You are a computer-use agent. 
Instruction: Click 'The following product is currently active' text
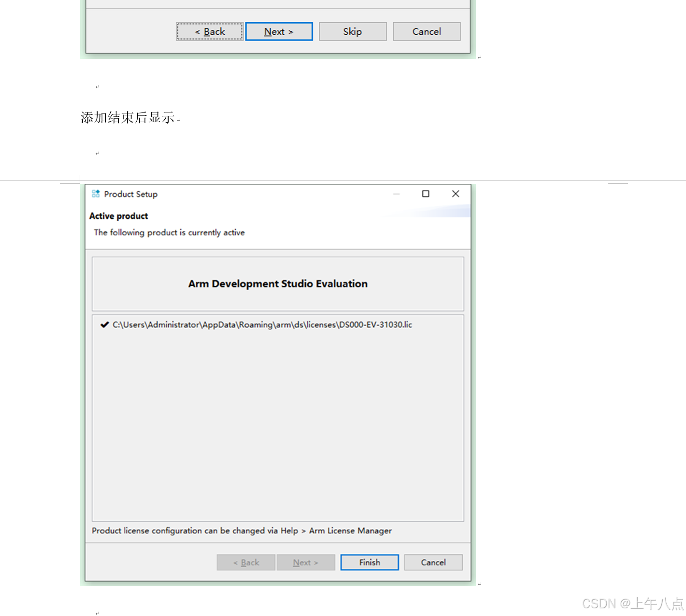click(x=169, y=232)
